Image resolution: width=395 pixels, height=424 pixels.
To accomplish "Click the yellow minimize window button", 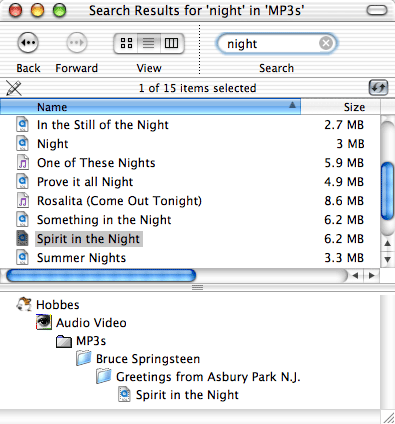I will coord(37,10).
